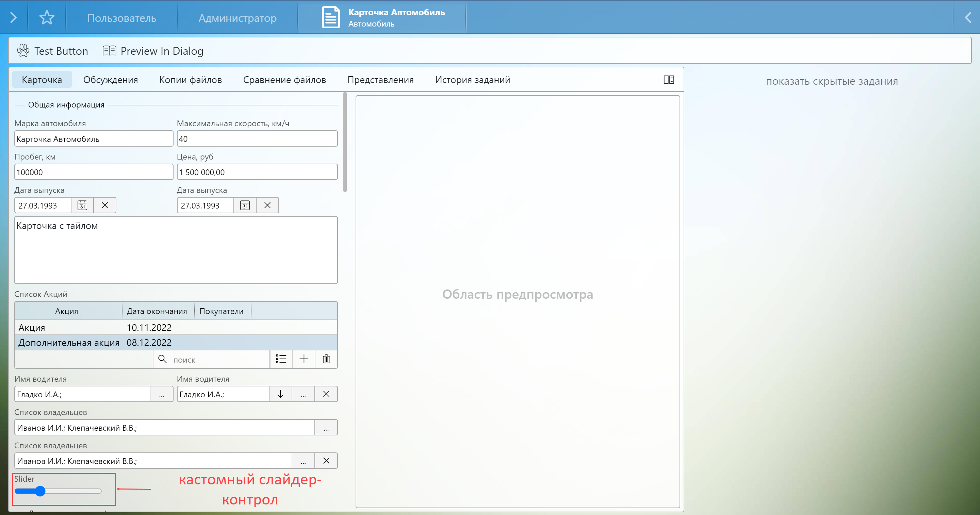Clear the right Дата выпуска date field
Screen dimensions: 980x515
(267, 205)
